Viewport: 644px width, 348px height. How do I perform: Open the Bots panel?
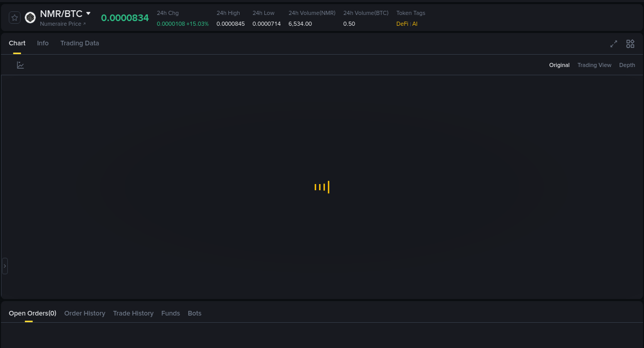[x=195, y=313]
